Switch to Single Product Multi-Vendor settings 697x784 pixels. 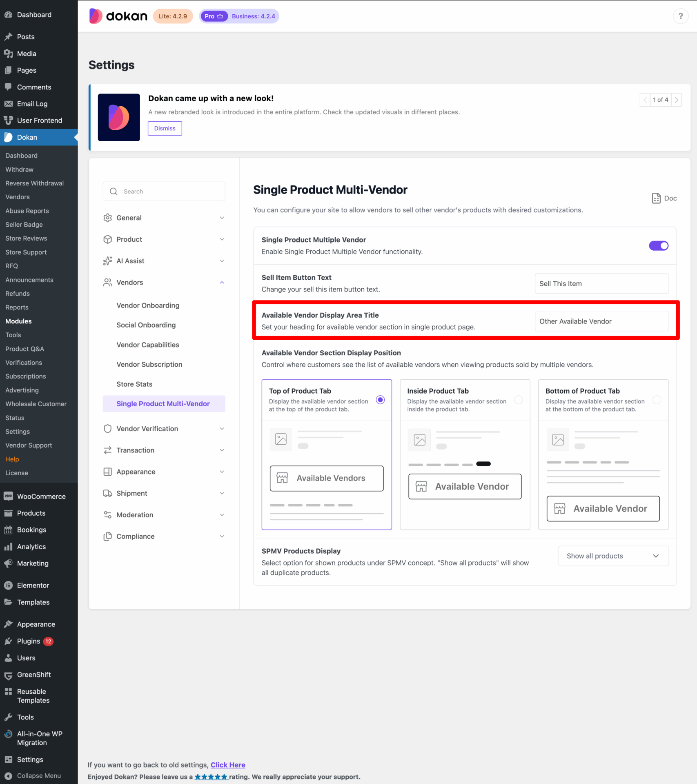pyautogui.click(x=163, y=403)
